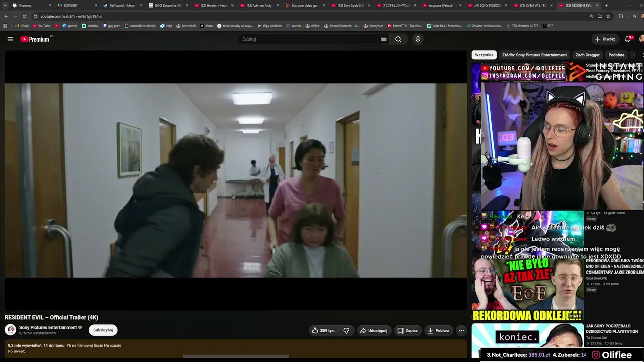The height and width of the screenshot is (362, 644).
Task: Open the on-screen keyboard icon in search
Action: point(384,39)
